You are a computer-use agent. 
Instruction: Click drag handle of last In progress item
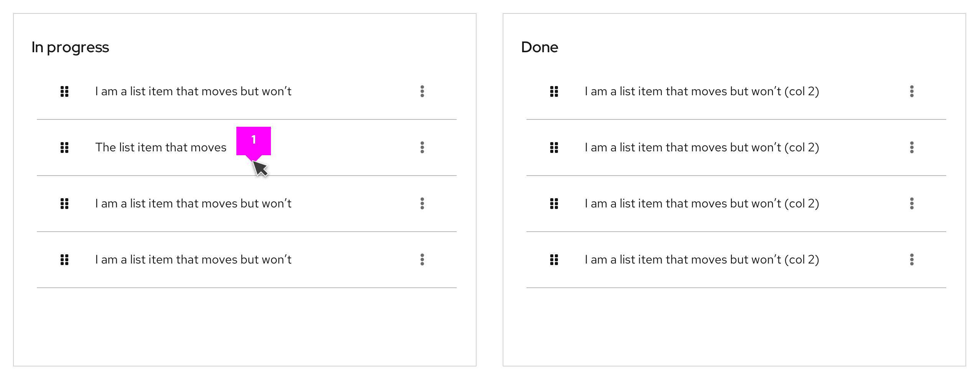64,260
